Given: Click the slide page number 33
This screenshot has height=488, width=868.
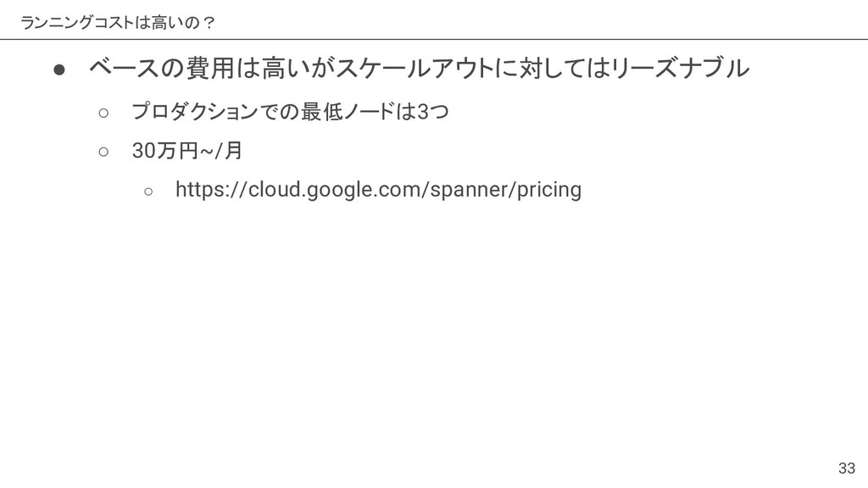Looking at the screenshot, I should 847,468.
